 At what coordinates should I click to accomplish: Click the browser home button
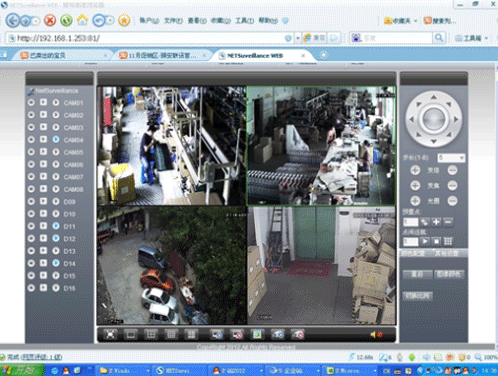click(x=82, y=20)
